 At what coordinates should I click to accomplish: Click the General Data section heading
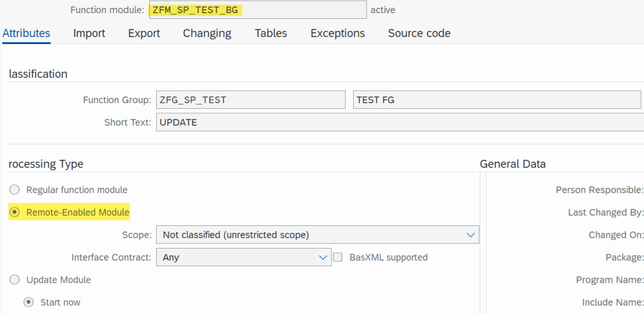(512, 164)
